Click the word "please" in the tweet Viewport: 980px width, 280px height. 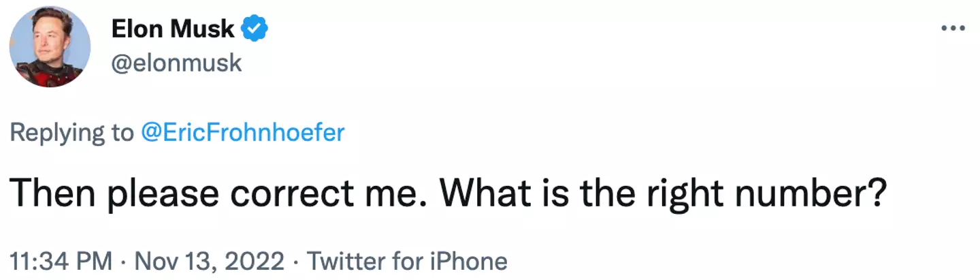tap(163, 194)
